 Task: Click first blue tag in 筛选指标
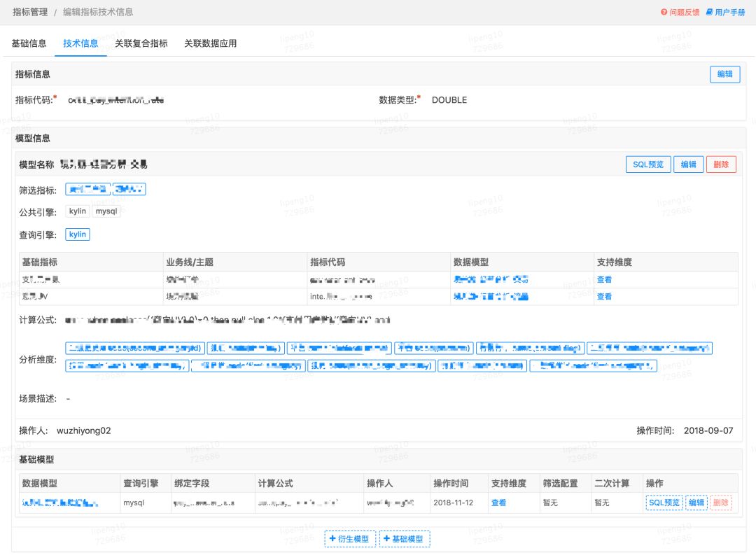87,189
